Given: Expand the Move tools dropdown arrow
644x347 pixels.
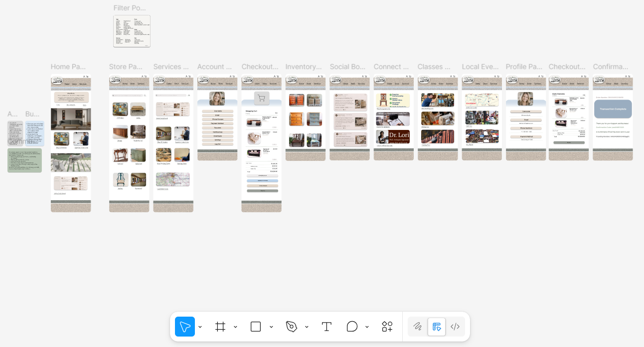Looking at the screenshot, I should coord(200,327).
